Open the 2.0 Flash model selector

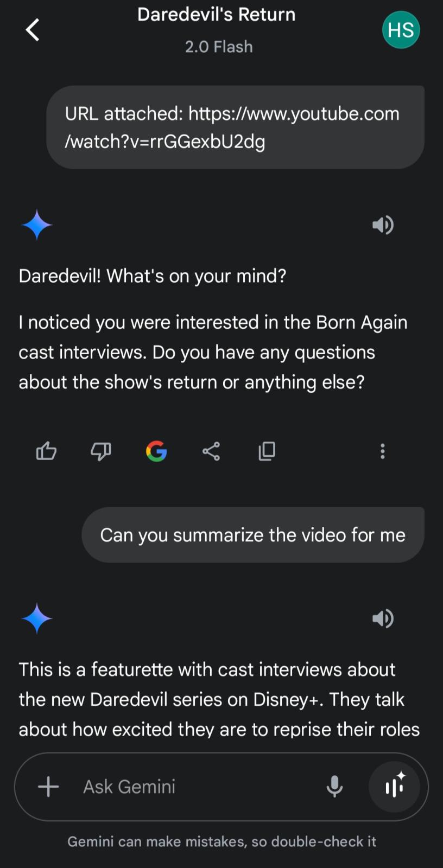(x=219, y=47)
